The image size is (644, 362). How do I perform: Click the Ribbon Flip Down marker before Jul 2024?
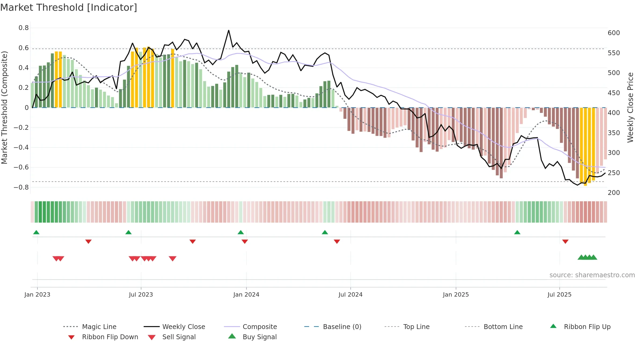pyautogui.click(x=337, y=242)
